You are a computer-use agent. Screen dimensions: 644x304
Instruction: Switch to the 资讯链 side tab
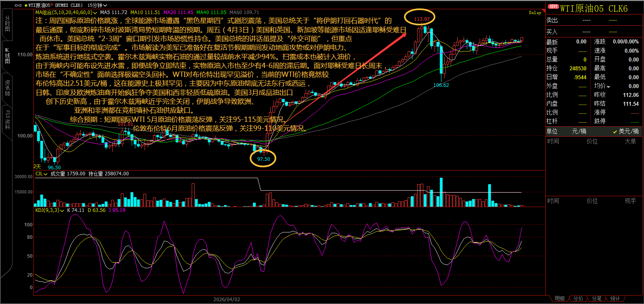pyautogui.click(x=7, y=87)
